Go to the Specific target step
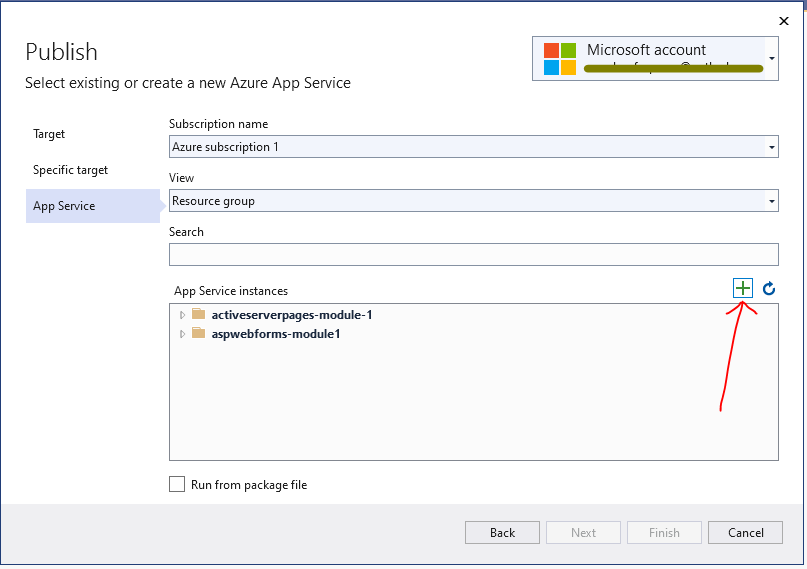 [x=71, y=170]
